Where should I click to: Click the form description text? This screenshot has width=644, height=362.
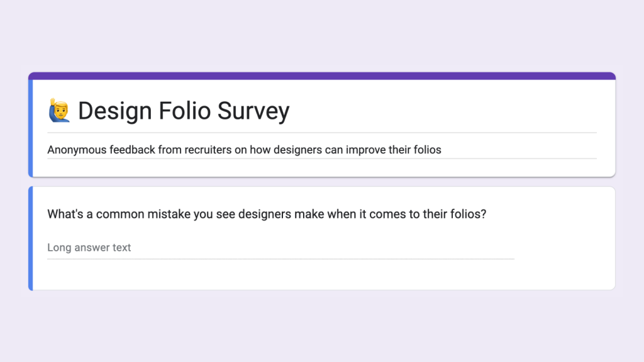pos(244,150)
